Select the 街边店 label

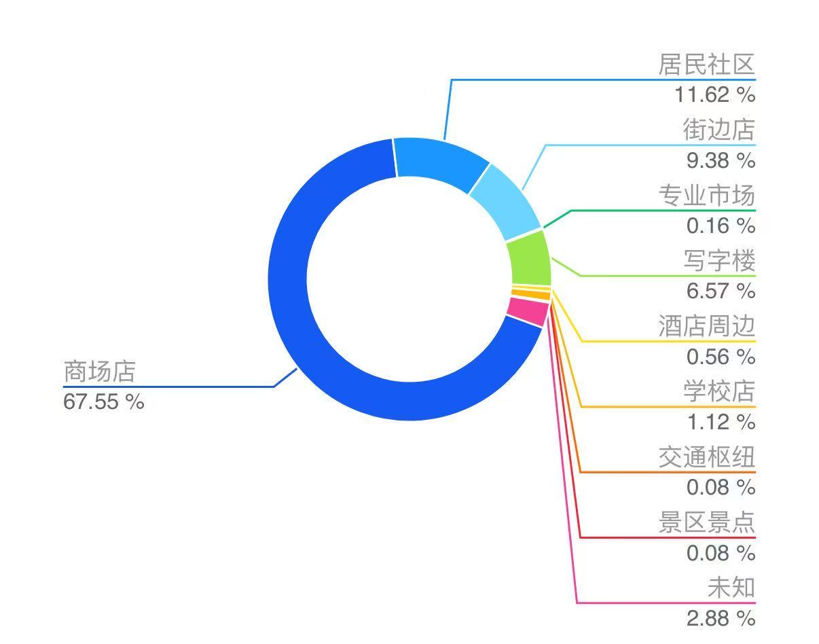point(718,129)
